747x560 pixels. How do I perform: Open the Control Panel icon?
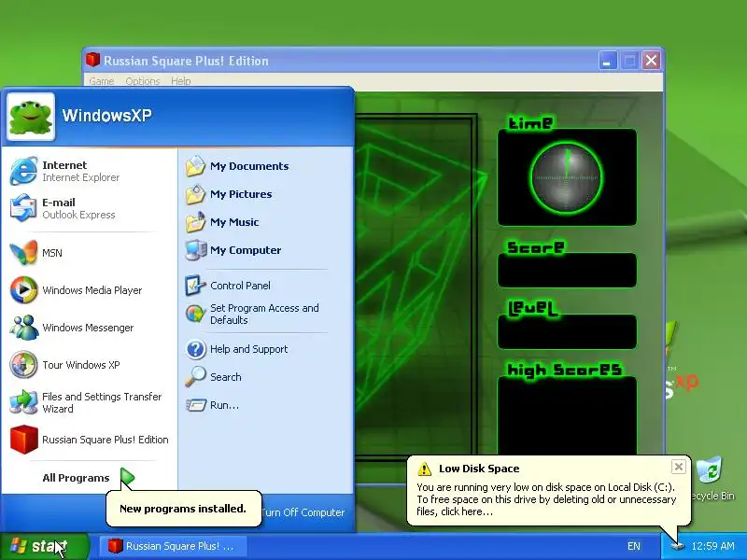point(195,286)
